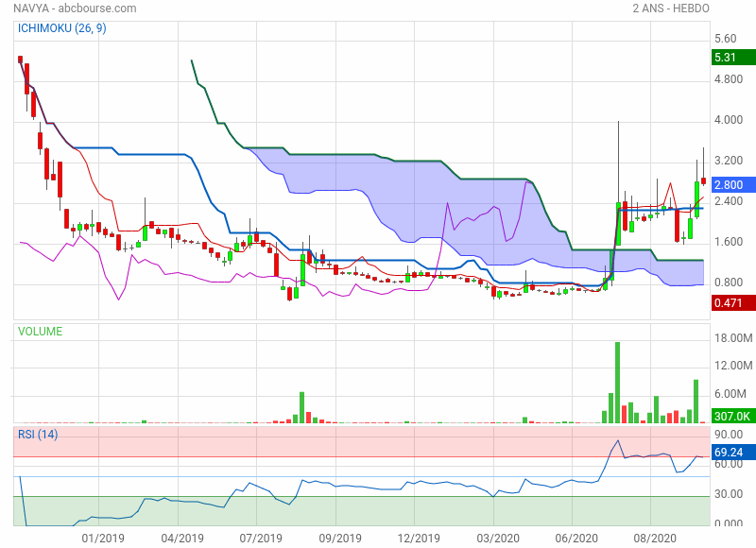
Task: Click the 18.00M volume axis label
Action: pos(733,338)
